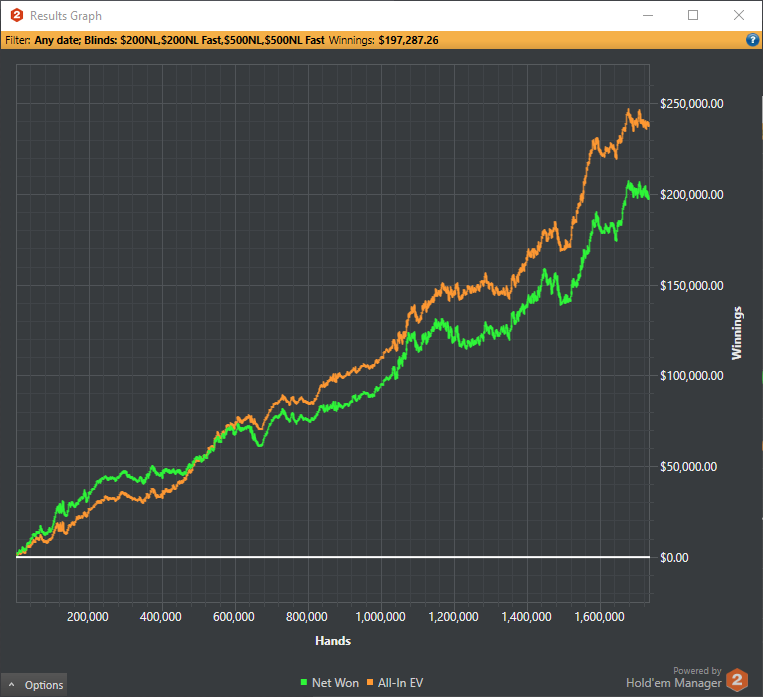The height and width of the screenshot is (697, 763).
Task: Toggle the All-In EV legend entry
Action: point(395,683)
